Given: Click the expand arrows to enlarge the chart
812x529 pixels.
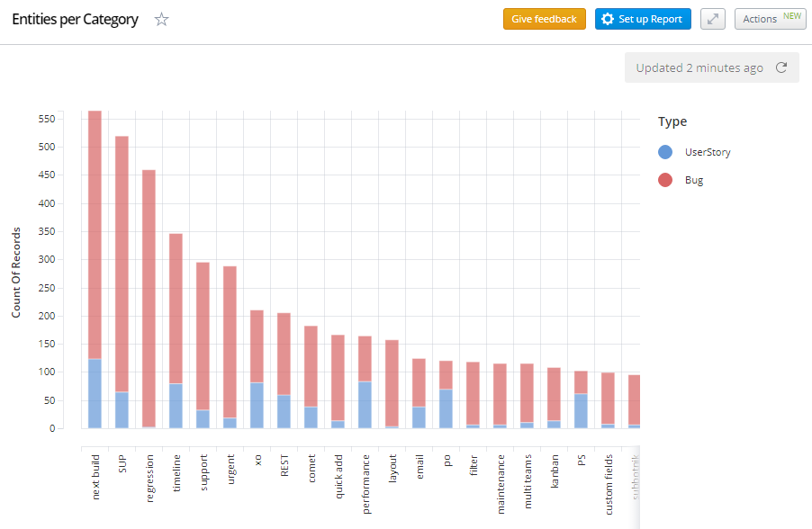Looking at the screenshot, I should pyautogui.click(x=712, y=18).
